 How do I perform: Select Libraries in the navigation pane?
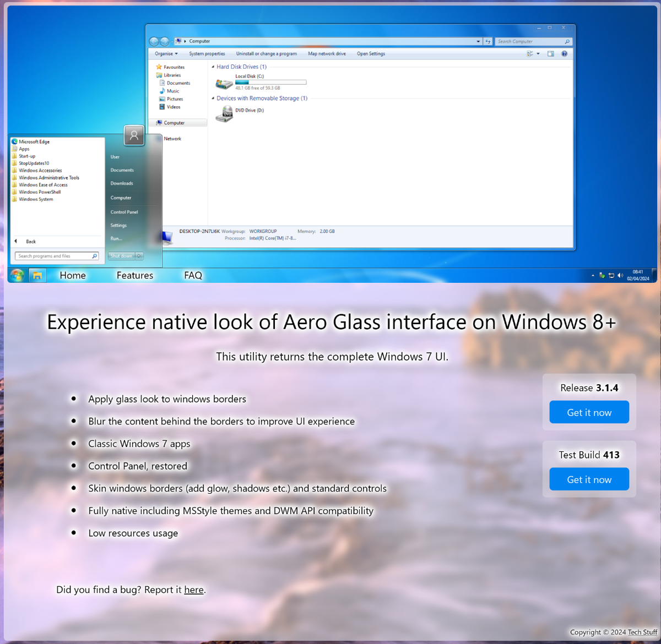169,75
